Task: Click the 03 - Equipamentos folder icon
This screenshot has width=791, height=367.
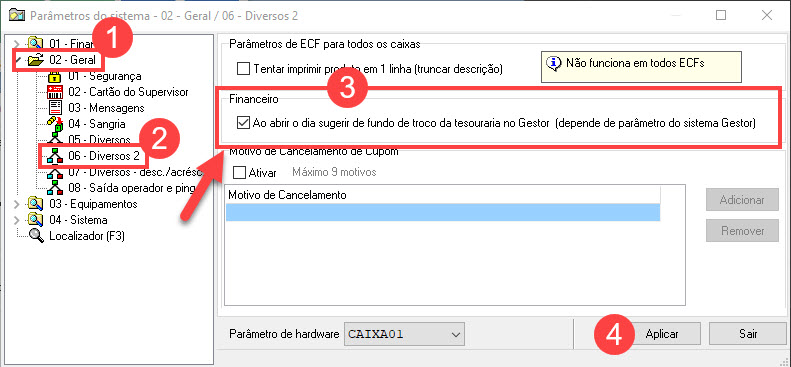Action: pyautogui.click(x=36, y=204)
